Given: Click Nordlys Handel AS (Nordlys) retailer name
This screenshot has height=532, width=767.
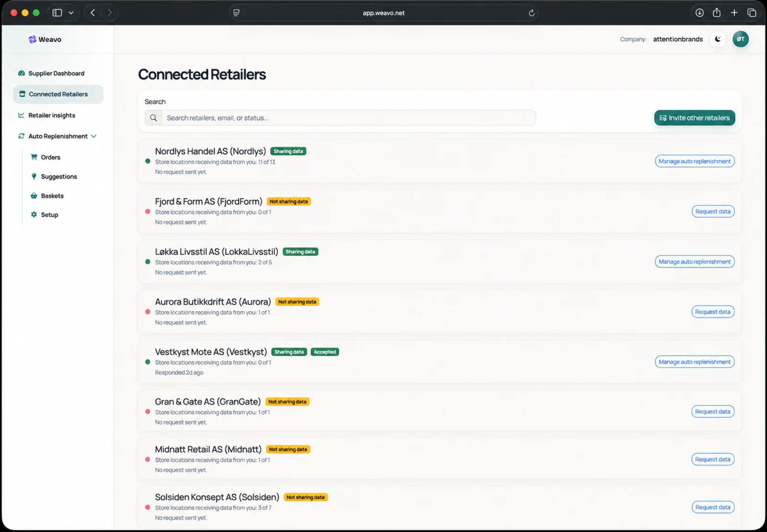Looking at the screenshot, I should (210, 151).
